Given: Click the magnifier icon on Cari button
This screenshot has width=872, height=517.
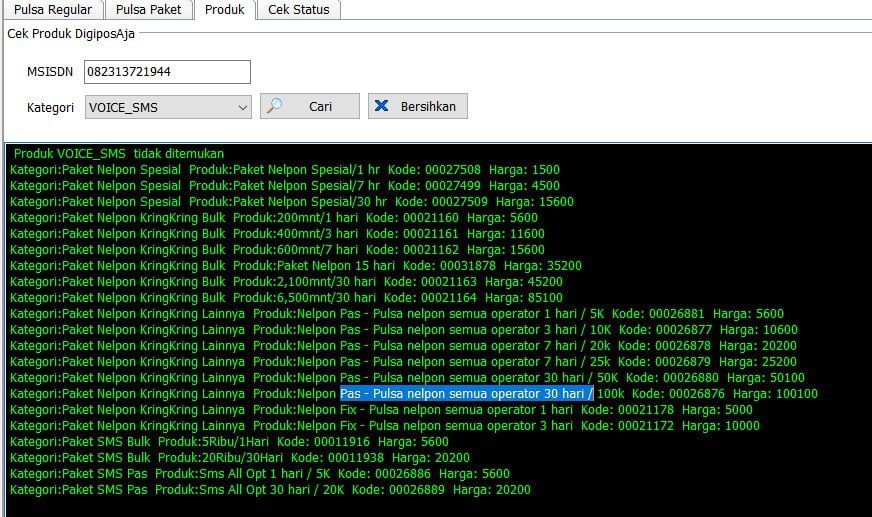Looking at the screenshot, I should tap(275, 106).
